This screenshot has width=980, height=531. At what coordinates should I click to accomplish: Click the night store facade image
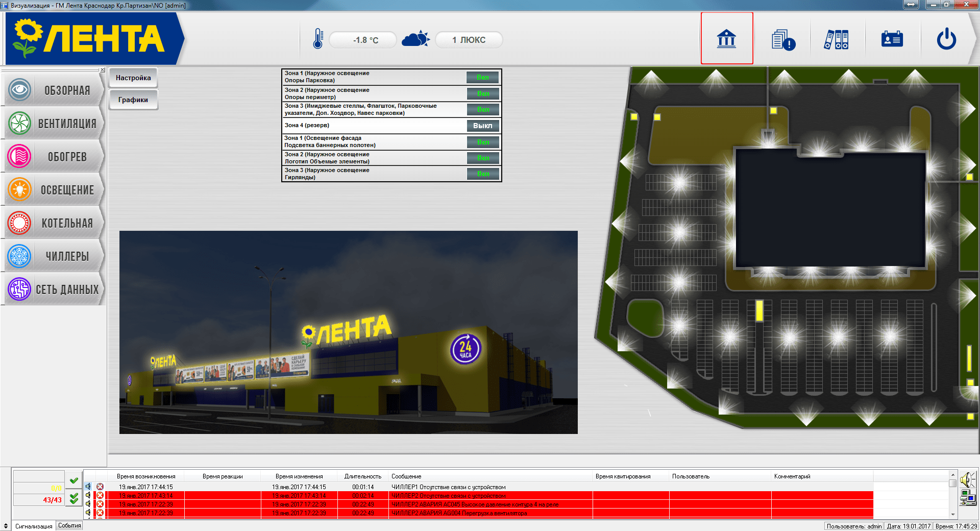[x=349, y=332]
